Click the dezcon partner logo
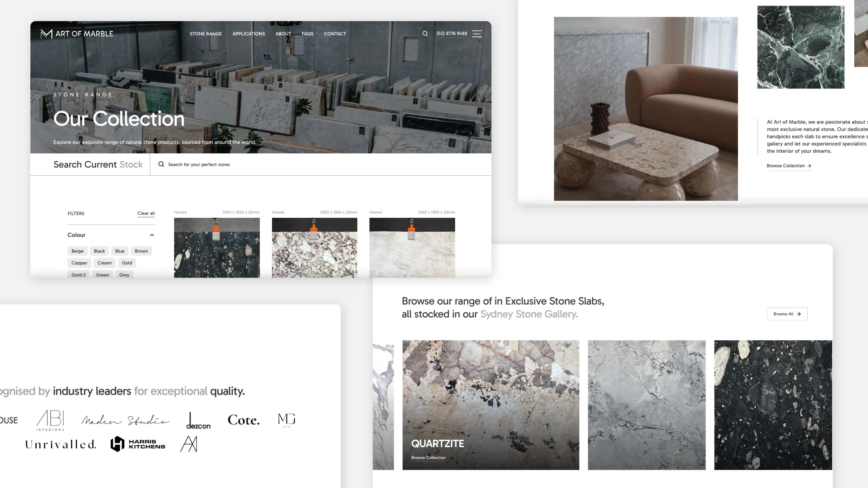 click(198, 421)
